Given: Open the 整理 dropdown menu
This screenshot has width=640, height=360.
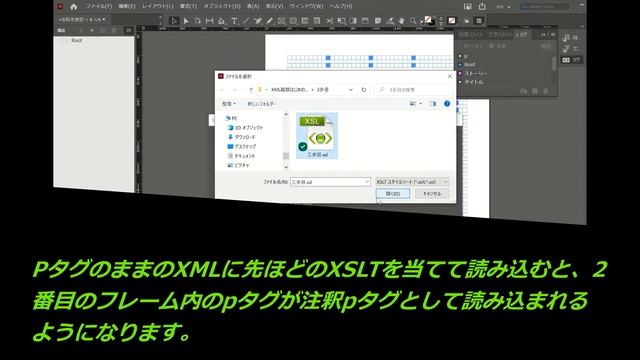Looking at the screenshot, I should pyautogui.click(x=229, y=104).
